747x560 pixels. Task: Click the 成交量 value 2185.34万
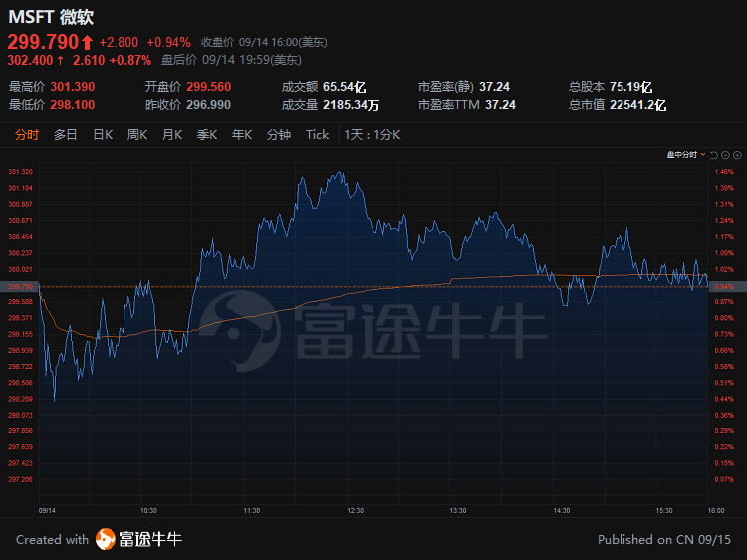352,104
